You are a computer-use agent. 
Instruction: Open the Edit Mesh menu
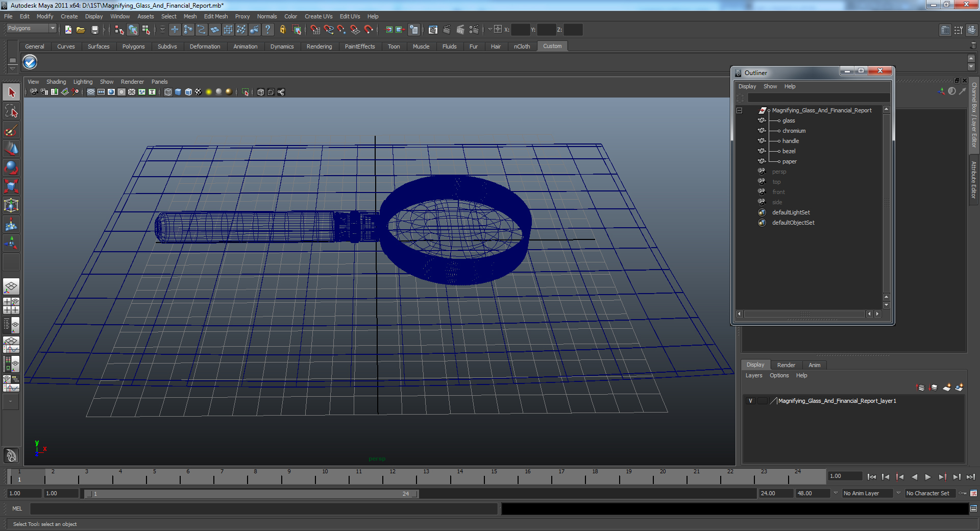point(216,16)
